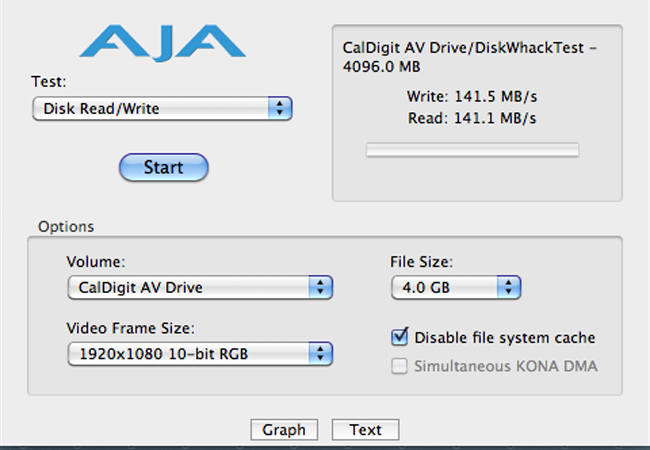Switch to the Text tab
650x450 pixels.
tap(365, 430)
